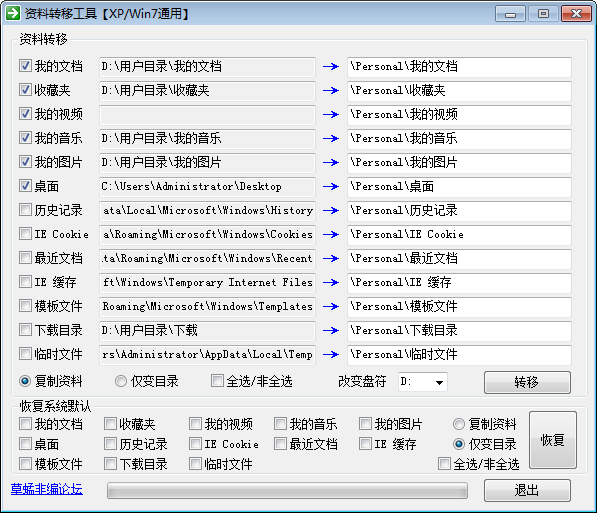Edit the \Personal\下载目录 destination field

(x=459, y=331)
